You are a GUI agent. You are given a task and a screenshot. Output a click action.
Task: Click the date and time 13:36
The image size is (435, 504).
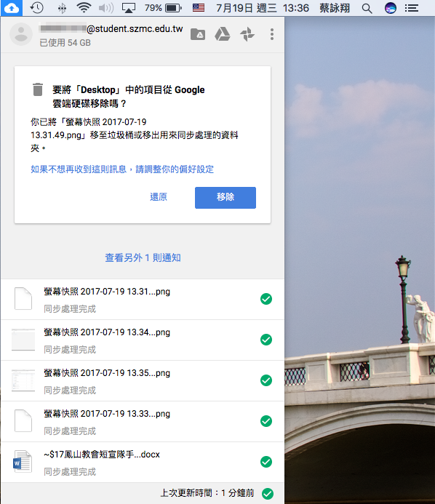coord(263,8)
